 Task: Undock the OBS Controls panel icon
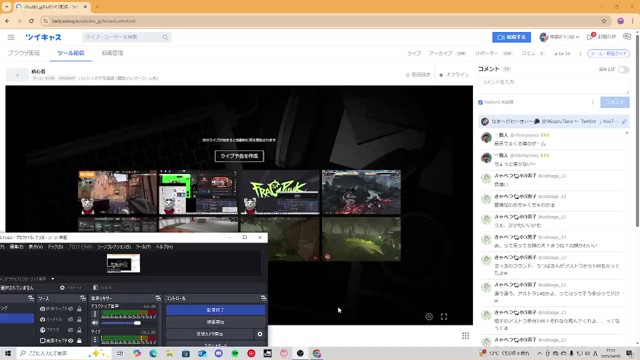[263, 298]
